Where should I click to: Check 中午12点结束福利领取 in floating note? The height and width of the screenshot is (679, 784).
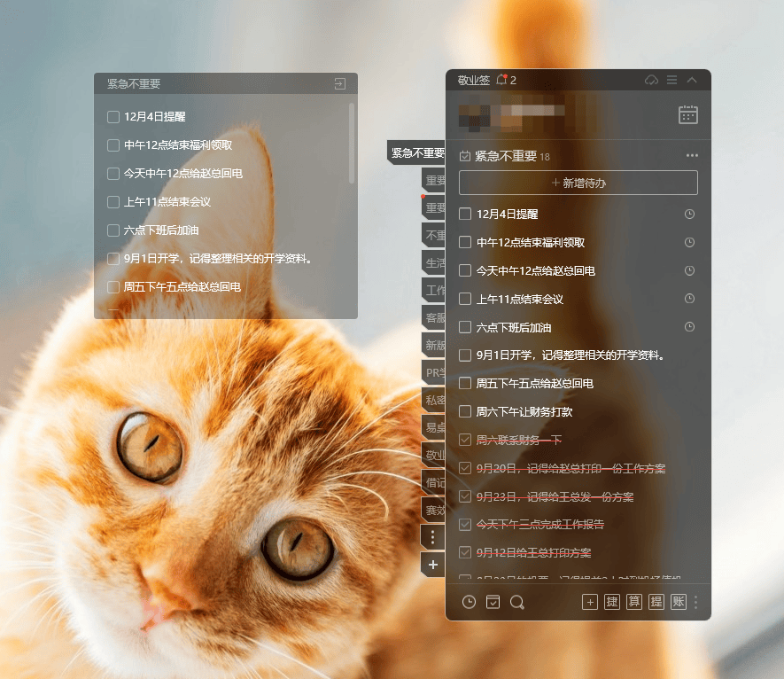[113, 145]
